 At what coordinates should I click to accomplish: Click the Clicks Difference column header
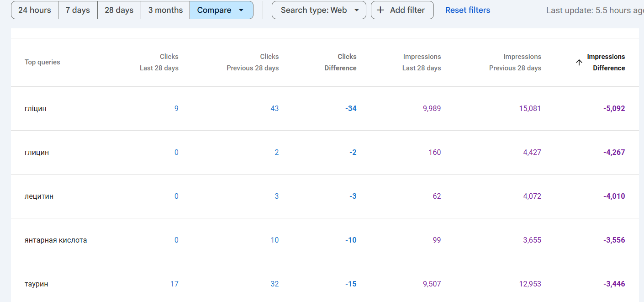pos(340,62)
